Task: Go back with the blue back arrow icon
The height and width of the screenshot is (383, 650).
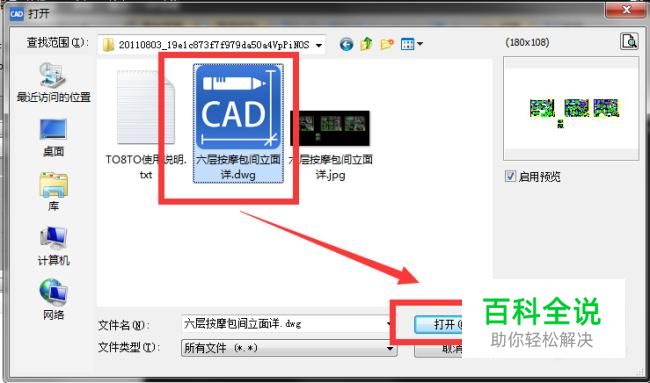Action: [x=346, y=44]
